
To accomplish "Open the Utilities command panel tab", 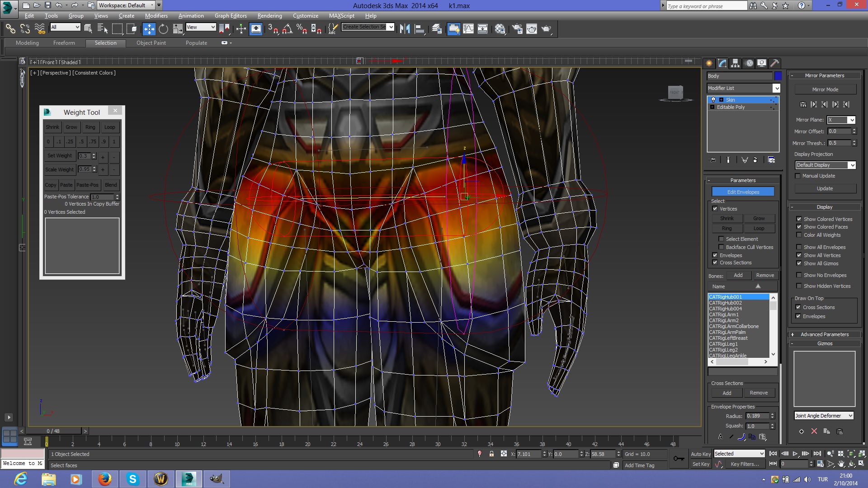I will (x=774, y=63).
